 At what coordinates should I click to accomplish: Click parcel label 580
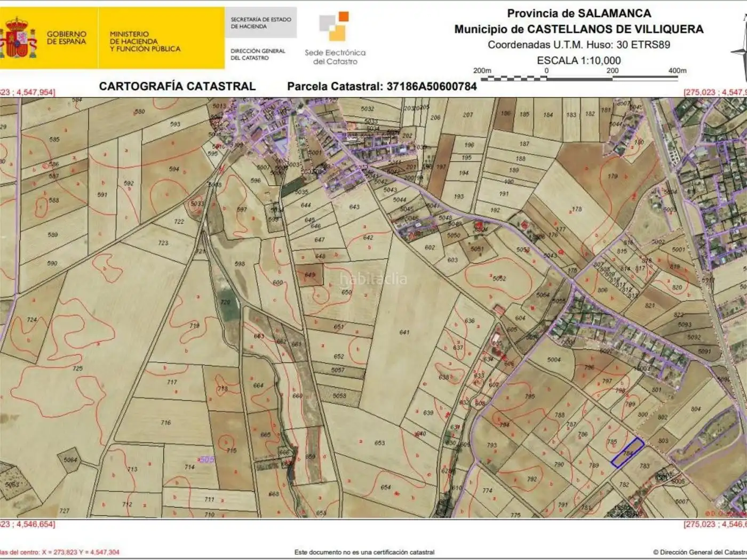coord(140,112)
